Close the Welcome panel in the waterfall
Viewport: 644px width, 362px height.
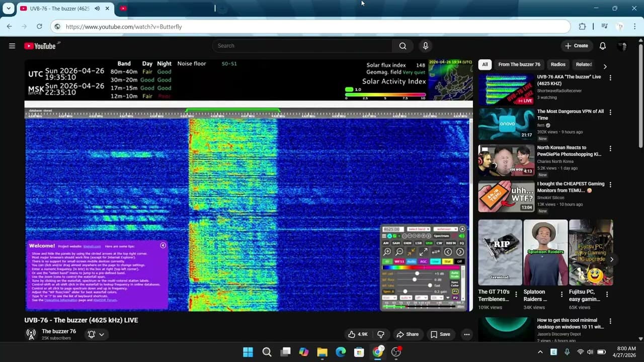tap(163, 245)
